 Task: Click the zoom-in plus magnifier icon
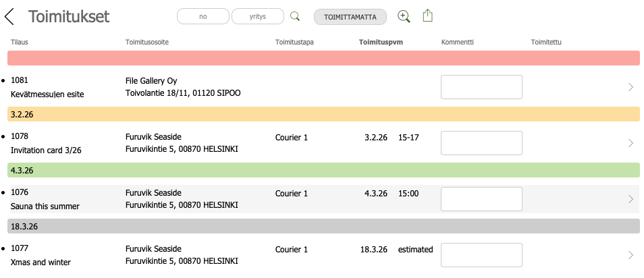(404, 16)
